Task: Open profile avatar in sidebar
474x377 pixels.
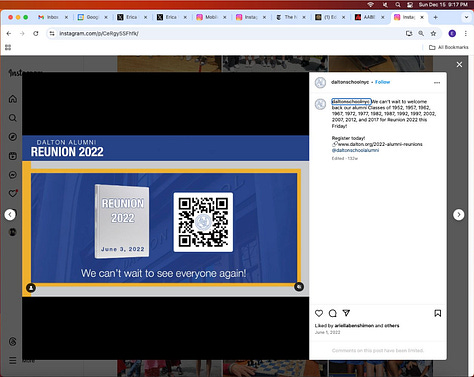Action: coord(13,232)
